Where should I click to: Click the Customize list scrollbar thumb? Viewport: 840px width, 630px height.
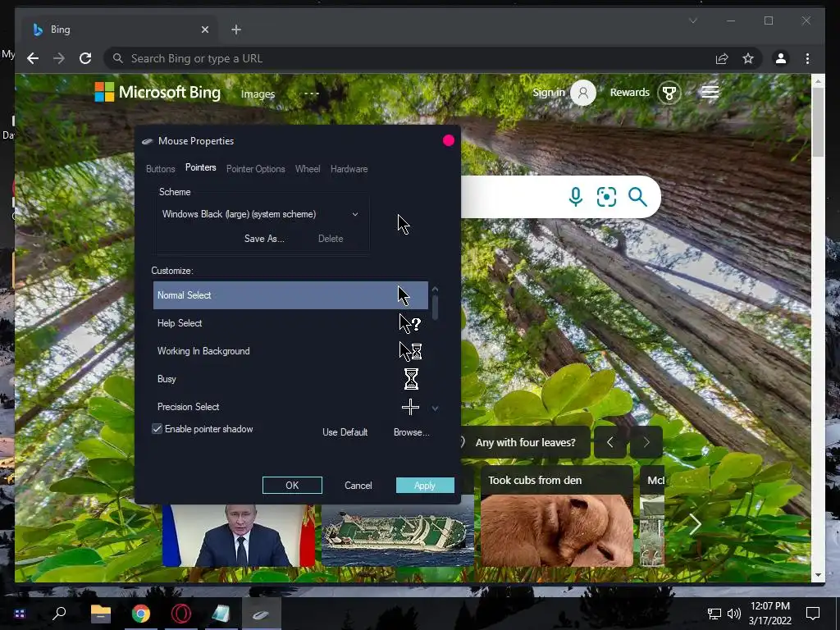435,307
